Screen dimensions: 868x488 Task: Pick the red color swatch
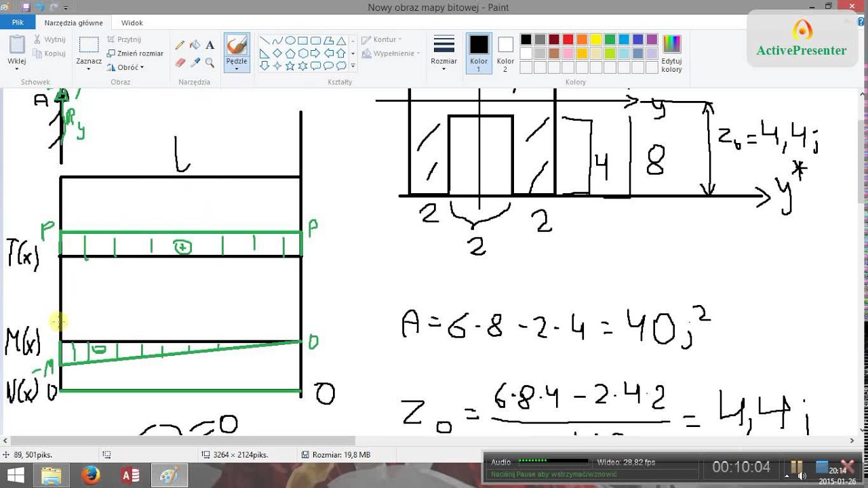(x=568, y=39)
